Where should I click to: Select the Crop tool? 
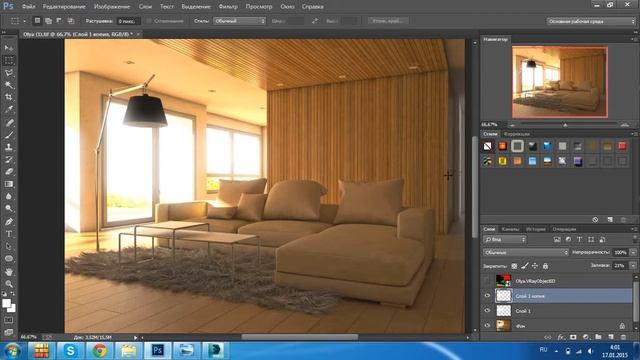(x=9, y=97)
